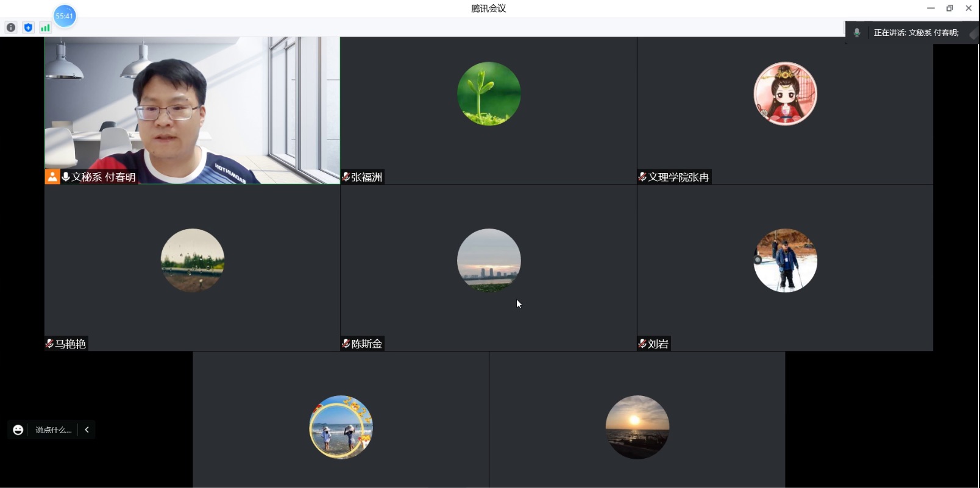Click the blue security shield icon
This screenshot has height=488, width=980.
click(28, 27)
